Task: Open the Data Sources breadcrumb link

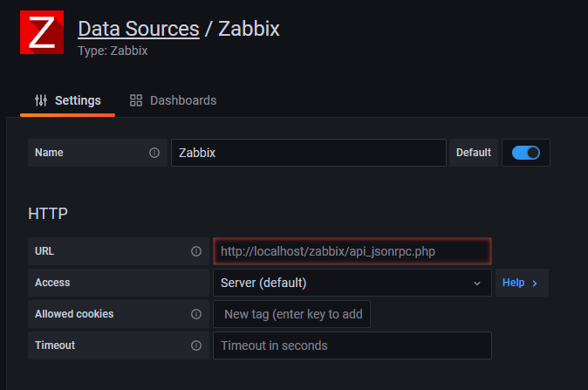Action: (138, 29)
